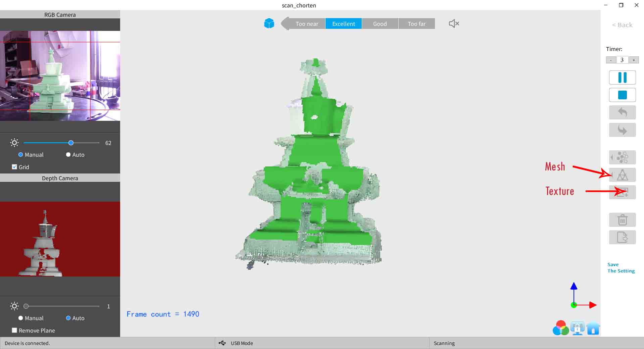Increase timer with the plus button
This screenshot has height=349, width=644.
pos(634,60)
